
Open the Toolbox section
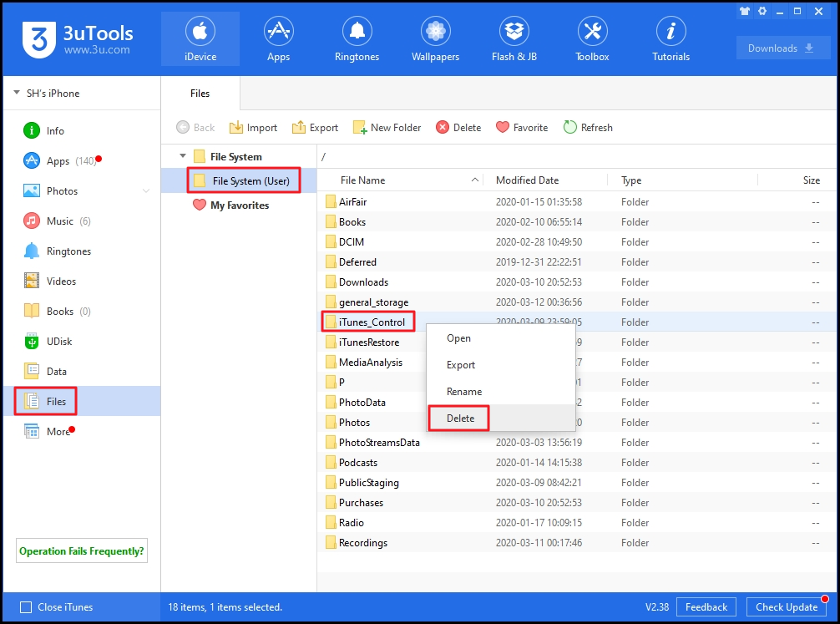pyautogui.click(x=592, y=39)
